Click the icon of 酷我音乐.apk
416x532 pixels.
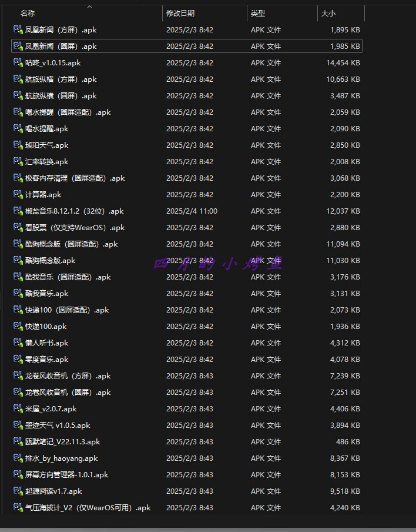pos(18,293)
